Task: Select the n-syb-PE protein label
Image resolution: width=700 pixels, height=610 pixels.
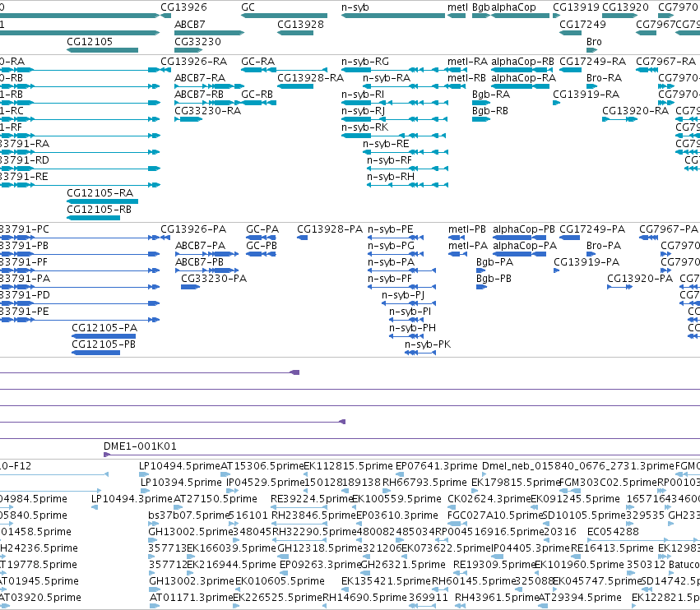Action: (390, 229)
